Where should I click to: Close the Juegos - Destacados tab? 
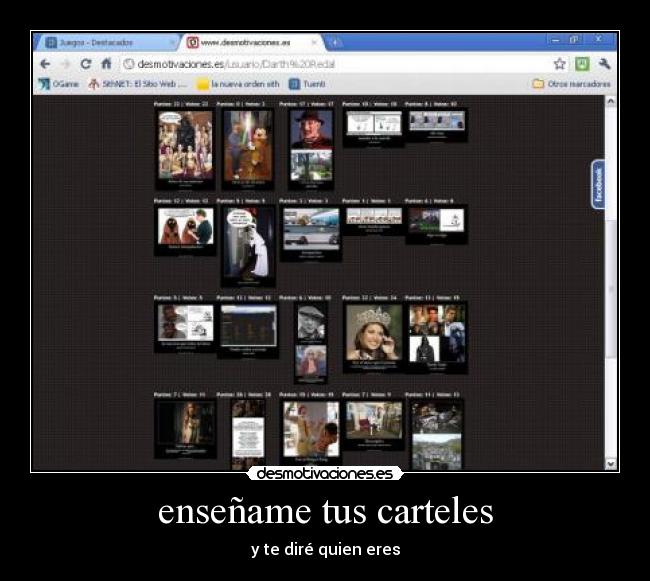172,42
